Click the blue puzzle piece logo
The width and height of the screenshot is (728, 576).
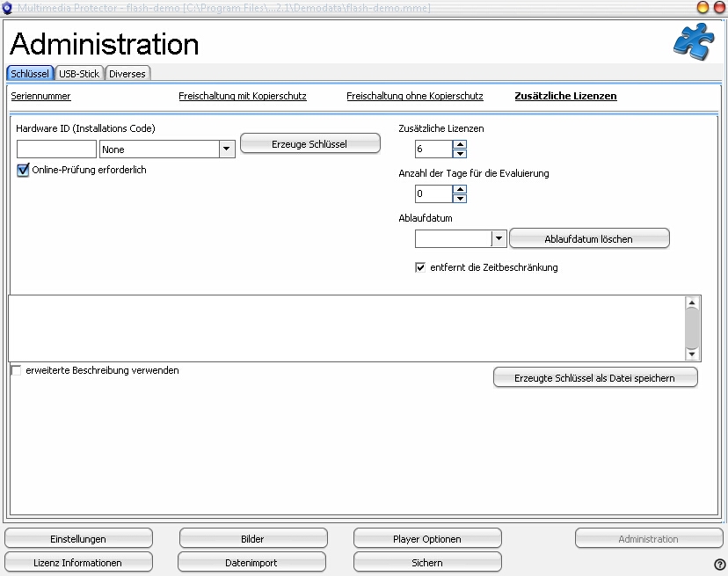694,41
